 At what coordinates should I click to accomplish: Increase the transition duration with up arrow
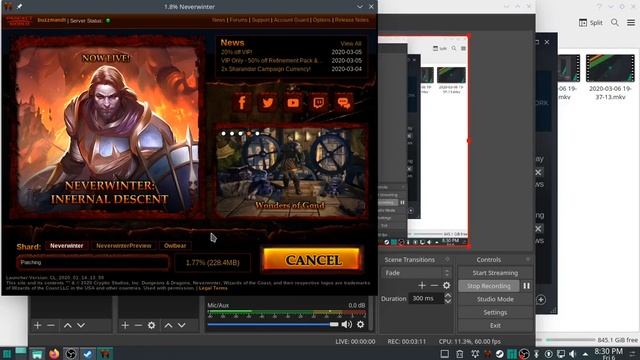[x=448, y=295]
